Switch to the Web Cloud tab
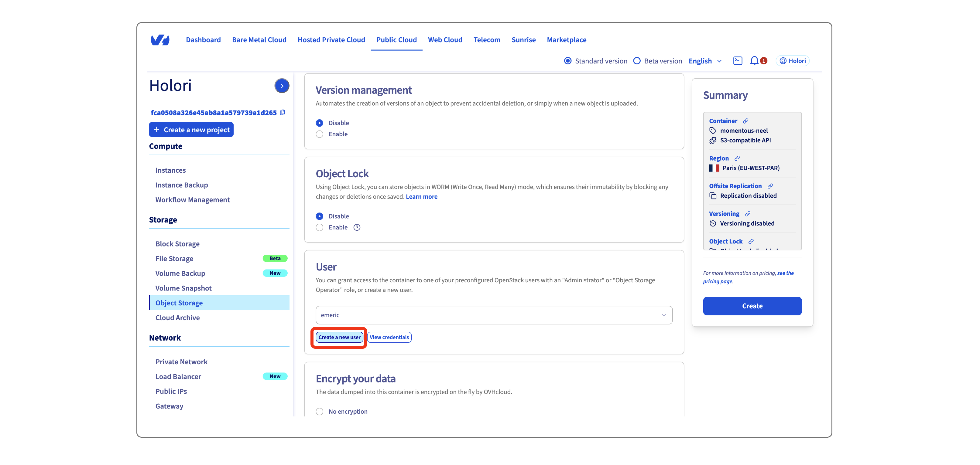Image resolution: width=980 pixels, height=465 pixels. point(445,39)
